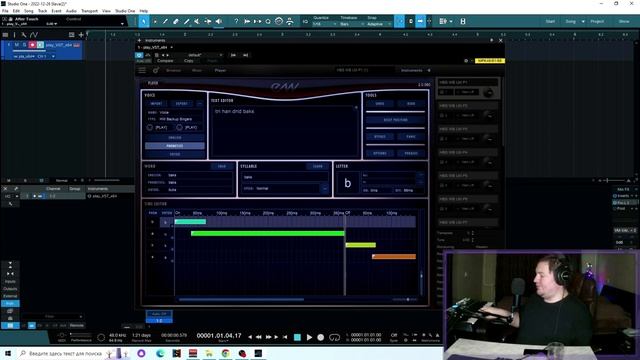The width and height of the screenshot is (640, 360).
Task: Add instrument with plus icon in Instruments header
Action: coord(140,40)
